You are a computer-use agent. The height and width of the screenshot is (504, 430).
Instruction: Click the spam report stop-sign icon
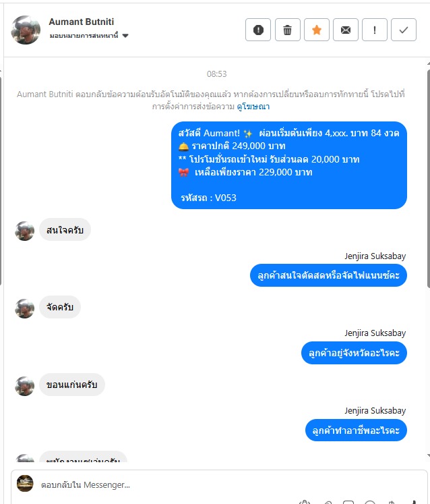point(258,30)
